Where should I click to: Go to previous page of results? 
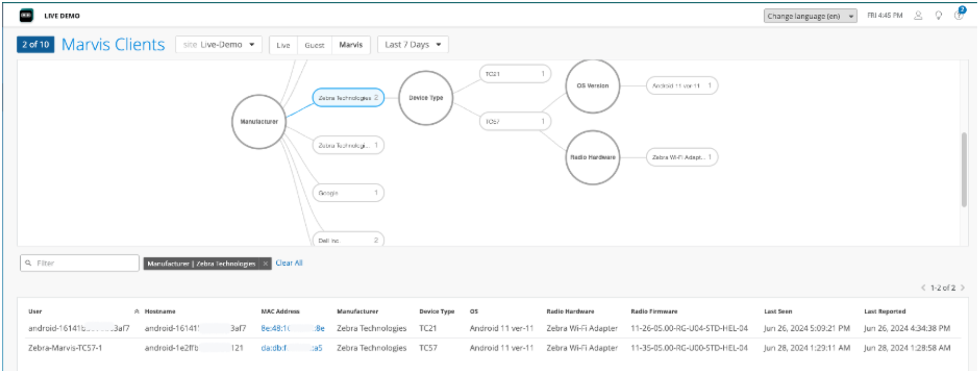[923, 288]
